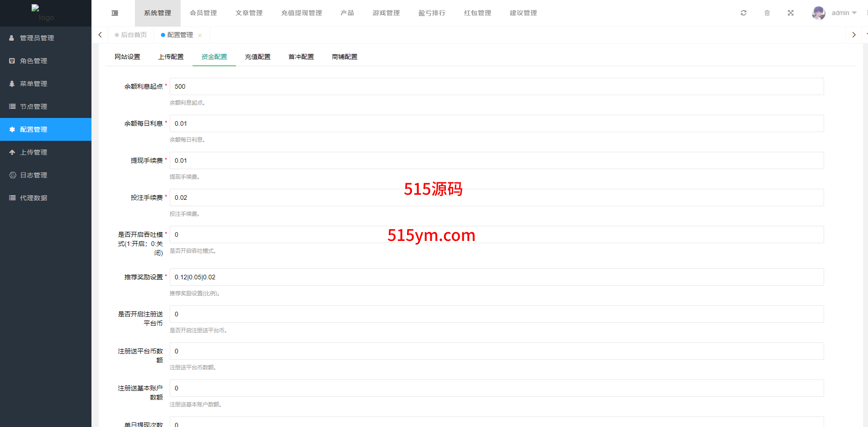Viewport: 868px width, 427px height.
Task: Click the 管理员管理 sidebar icon
Action: click(x=12, y=38)
